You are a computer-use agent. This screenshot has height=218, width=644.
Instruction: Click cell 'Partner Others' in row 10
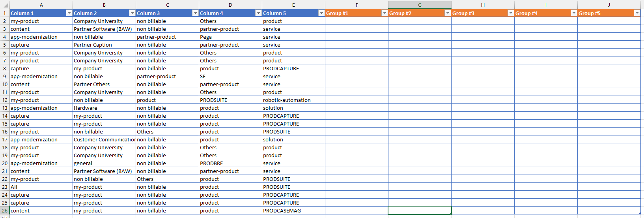105,84
